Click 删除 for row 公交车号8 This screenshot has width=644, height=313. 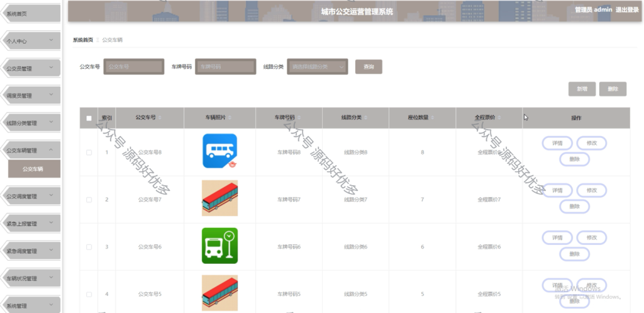(574, 159)
